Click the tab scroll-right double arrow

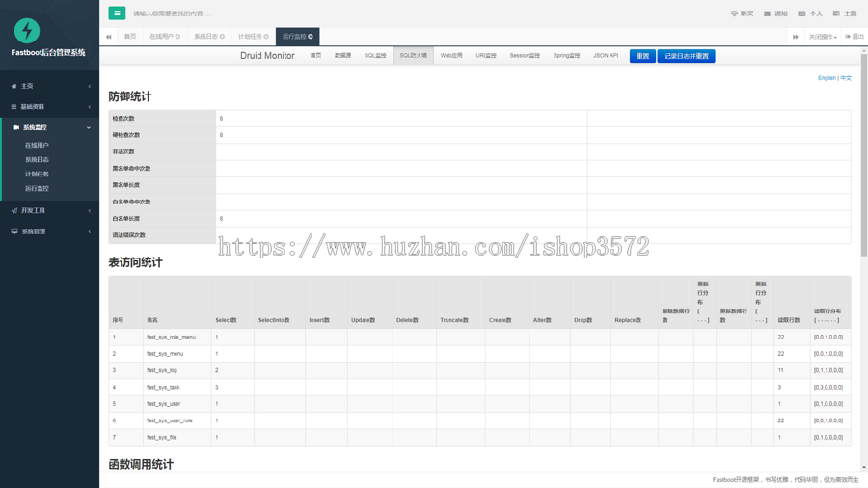[795, 37]
